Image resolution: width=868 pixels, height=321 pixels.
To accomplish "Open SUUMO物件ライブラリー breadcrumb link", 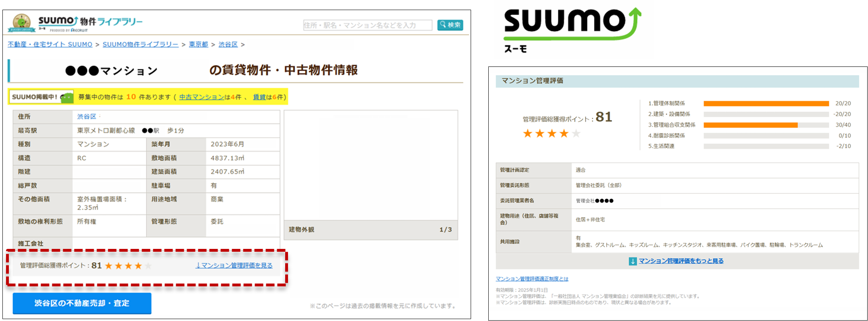I will coord(140,44).
